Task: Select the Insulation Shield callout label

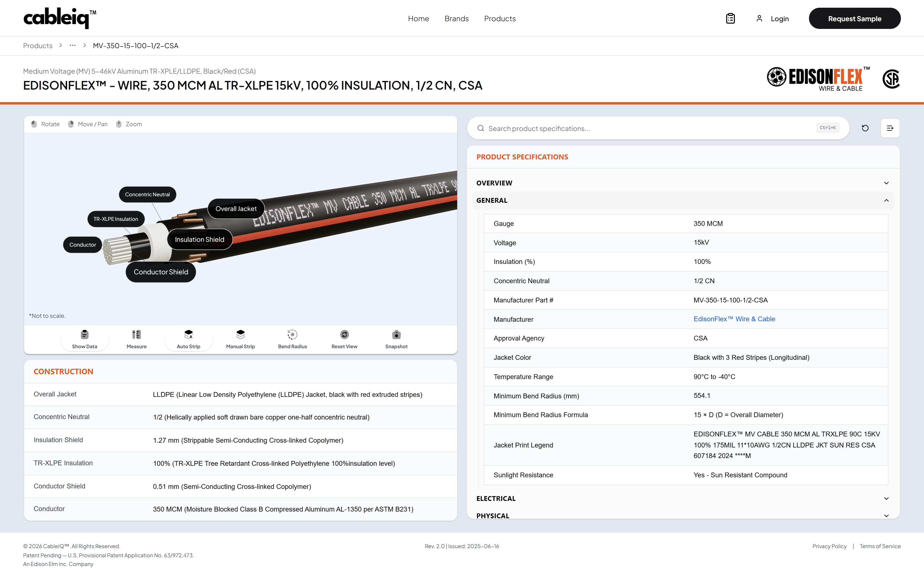Action: coord(200,239)
